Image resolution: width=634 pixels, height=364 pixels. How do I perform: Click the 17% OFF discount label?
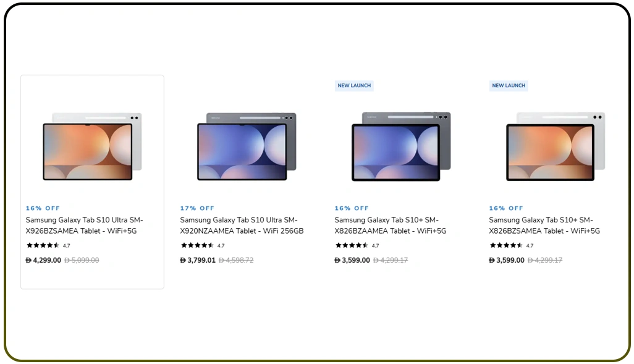point(197,208)
